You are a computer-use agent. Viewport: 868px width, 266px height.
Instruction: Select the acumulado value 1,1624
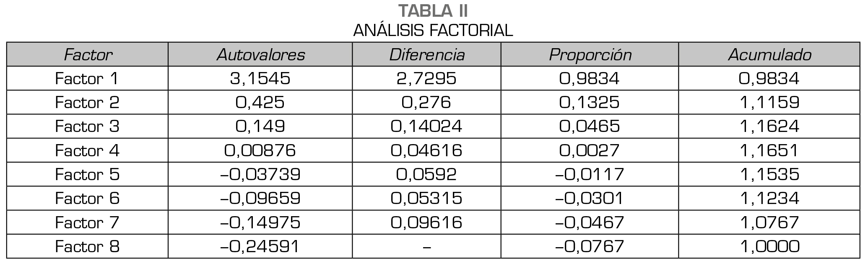click(x=769, y=127)
